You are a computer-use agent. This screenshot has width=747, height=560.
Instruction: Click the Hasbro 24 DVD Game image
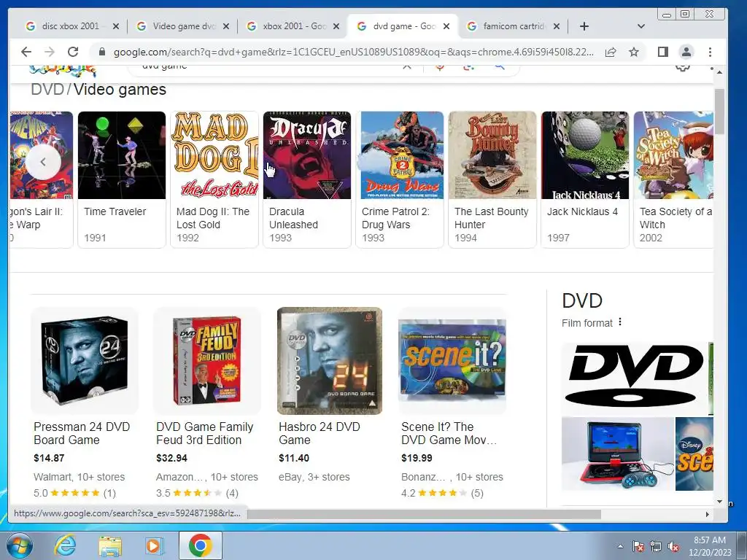330,360
